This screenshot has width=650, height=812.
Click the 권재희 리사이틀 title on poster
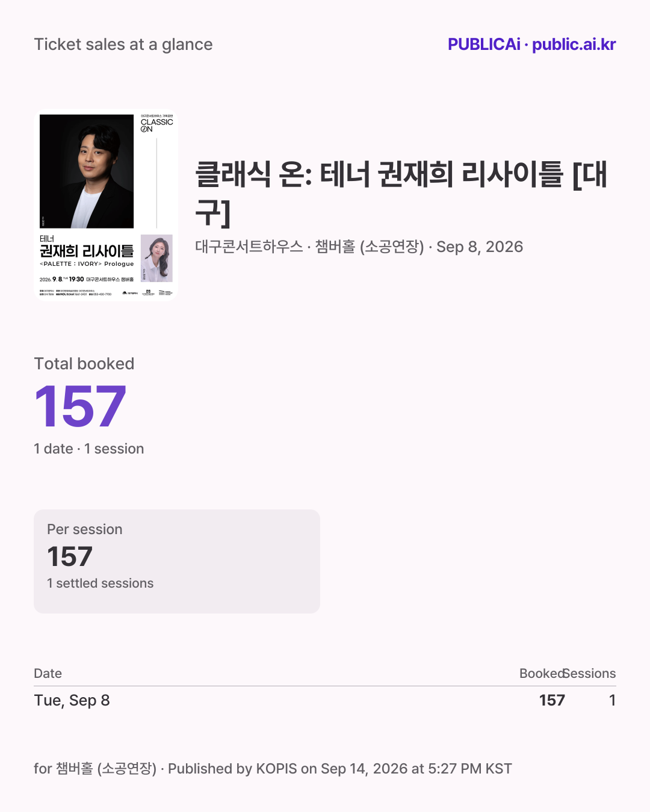click(x=87, y=251)
